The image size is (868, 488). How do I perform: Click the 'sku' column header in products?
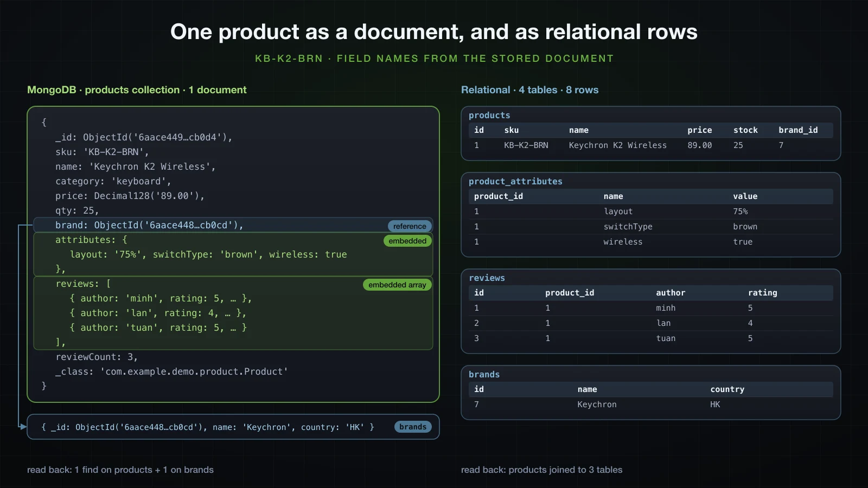[512, 130]
